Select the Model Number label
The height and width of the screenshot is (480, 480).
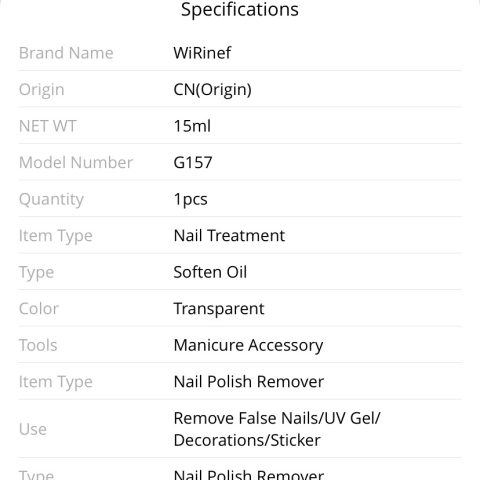(x=76, y=163)
